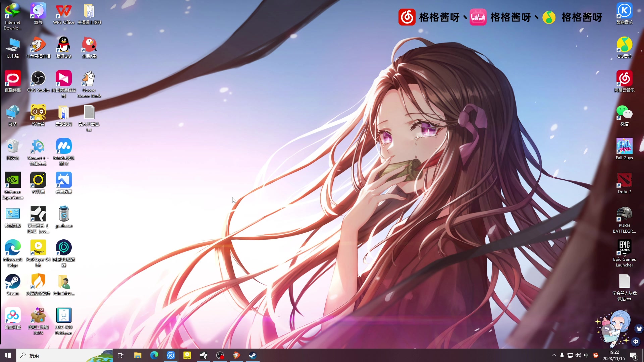
Task: Launch MuMu模拟器12 icon
Action: pos(64,152)
